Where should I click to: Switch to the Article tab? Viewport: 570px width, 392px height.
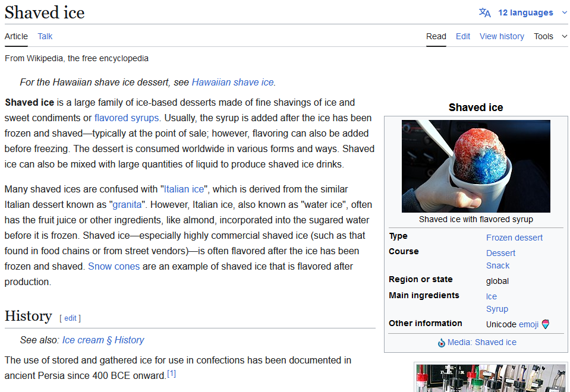pos(16,36)
